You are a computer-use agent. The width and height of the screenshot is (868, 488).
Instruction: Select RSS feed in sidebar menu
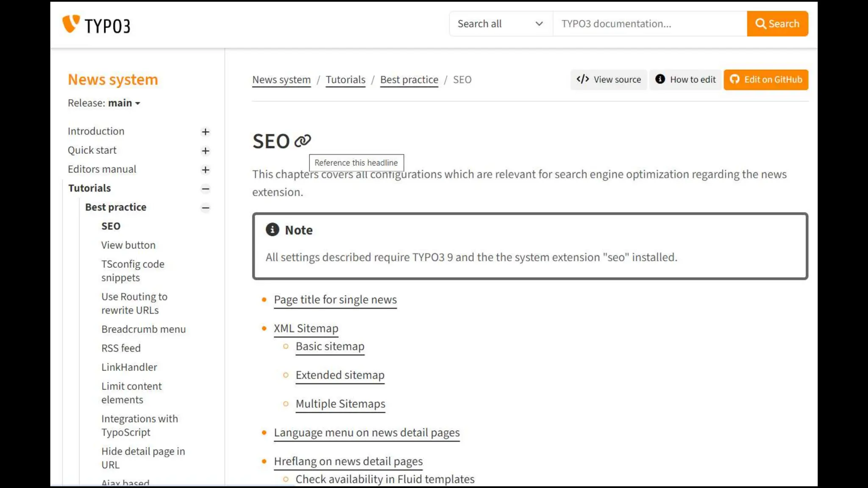click(121, 348)
